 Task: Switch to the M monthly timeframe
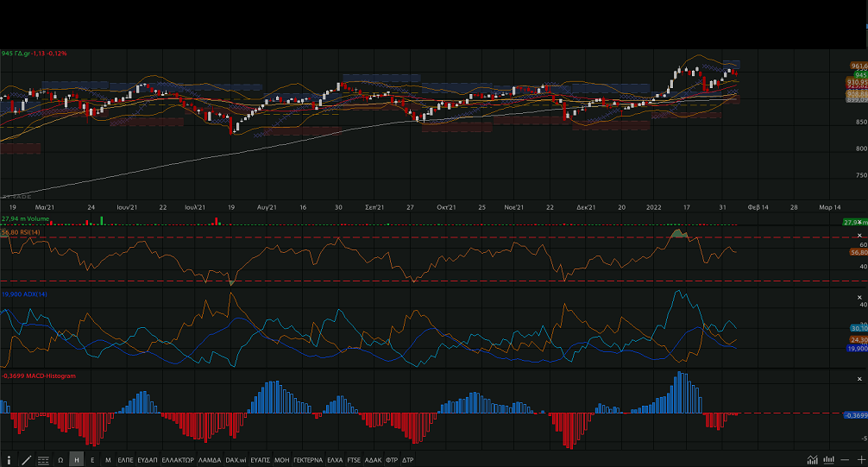[108, 460]
